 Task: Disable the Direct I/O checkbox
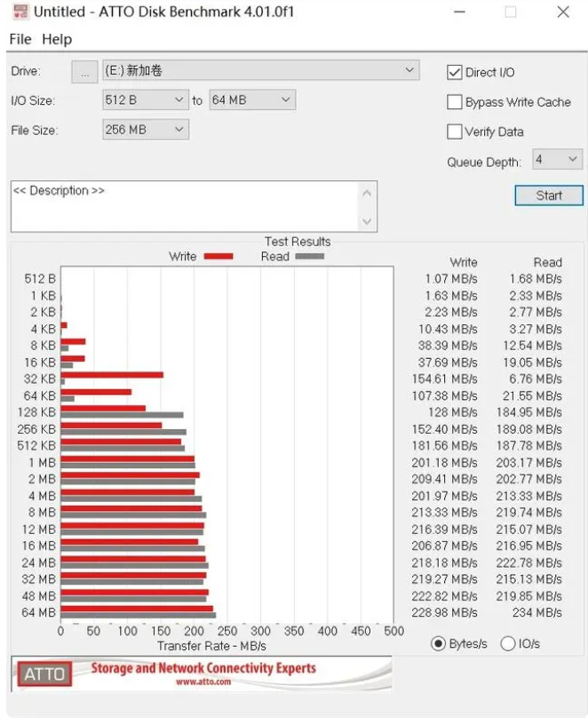pos(455,73)
